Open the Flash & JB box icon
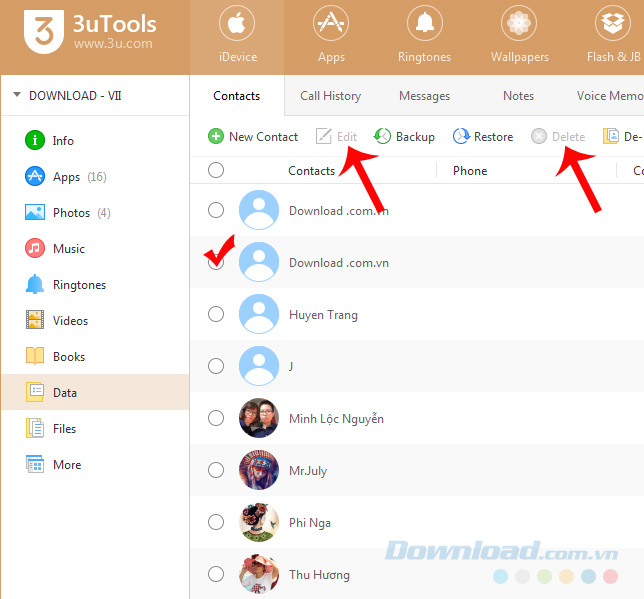644x599 pixels. pos(612,23)
